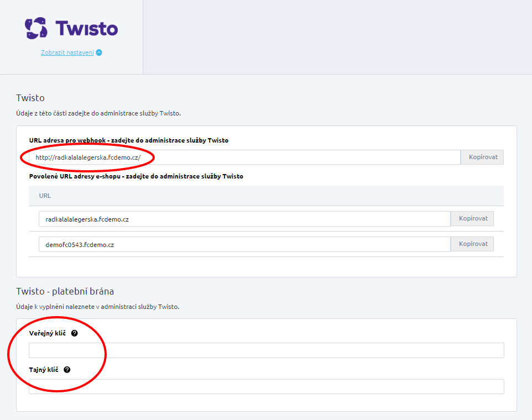Select the radkalalalegerska.fcdemo.cz URL field
The image size is (532, 420).
(244, 219)
